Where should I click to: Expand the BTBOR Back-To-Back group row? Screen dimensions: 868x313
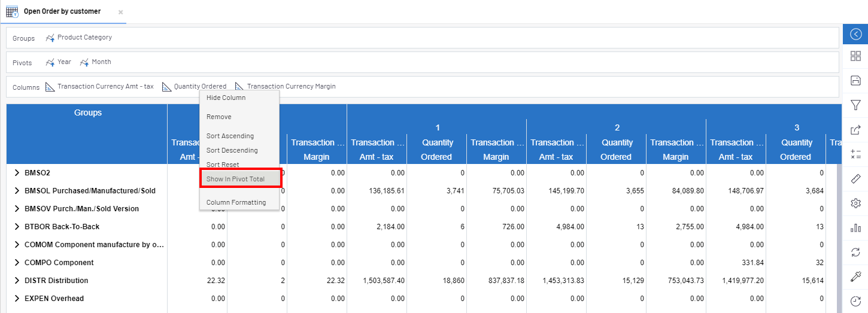tap(17, 227)
